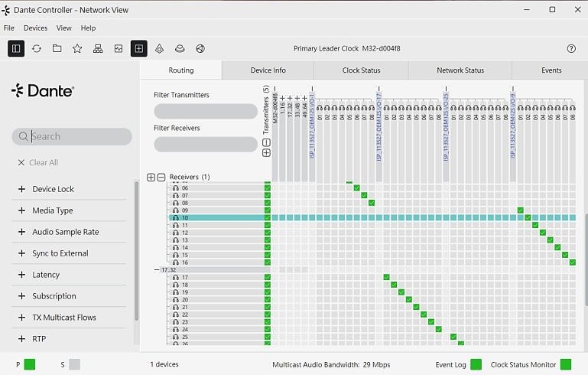Toggle subscription checkmark for receiver channel 16
588x375 pixels.
click(x=573, y=262)
